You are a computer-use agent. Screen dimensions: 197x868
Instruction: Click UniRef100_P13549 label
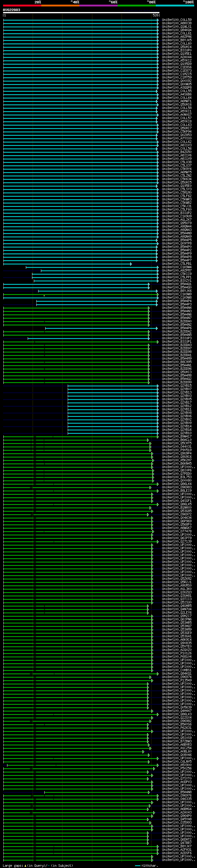(177, 680)
